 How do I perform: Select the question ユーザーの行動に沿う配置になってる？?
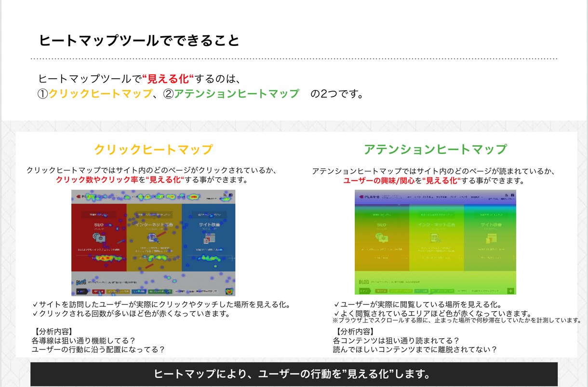[x=99, y=349]
